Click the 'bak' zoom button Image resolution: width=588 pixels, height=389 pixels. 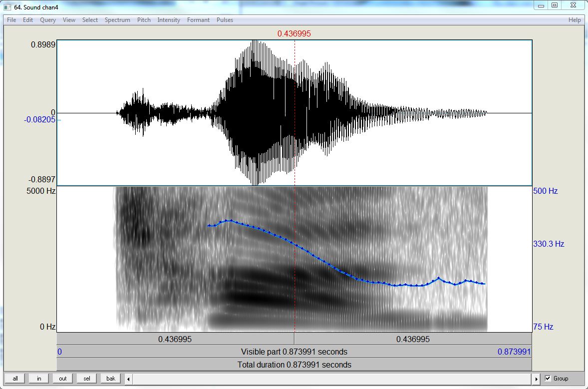[x=111, y=379]
